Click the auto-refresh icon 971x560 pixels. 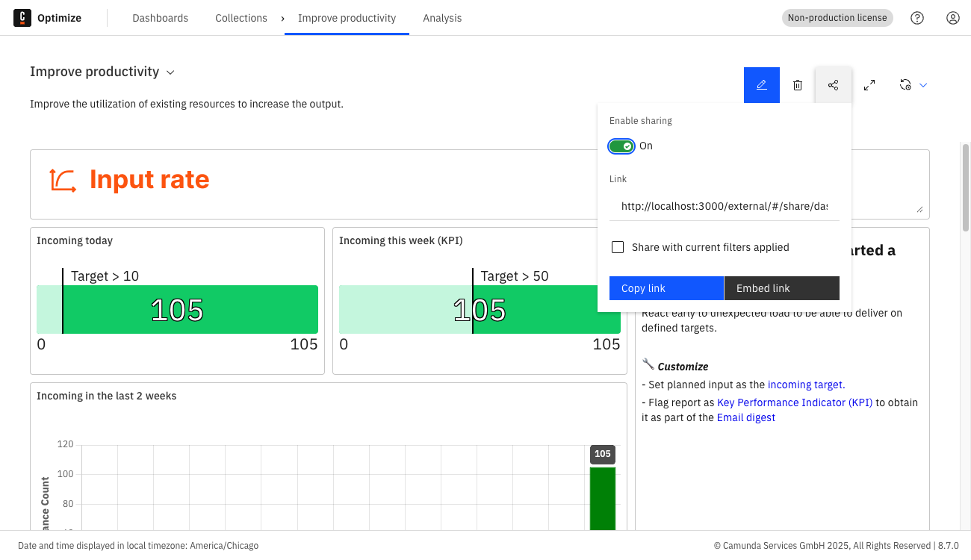(x=905, y=85)
